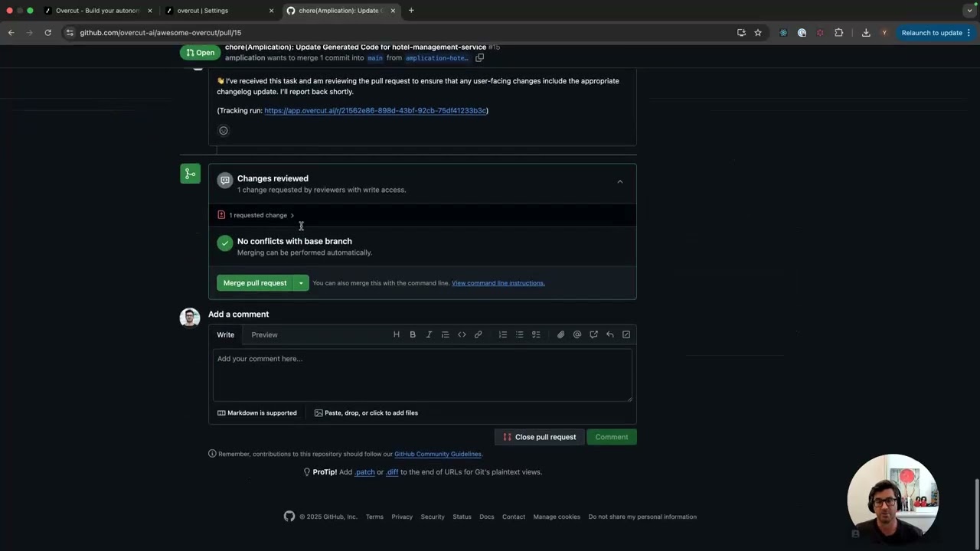Image resolution: width=980 pixels, height=551 pixels.
Task: Click the slash commands icon
Action: coord(626,334)
